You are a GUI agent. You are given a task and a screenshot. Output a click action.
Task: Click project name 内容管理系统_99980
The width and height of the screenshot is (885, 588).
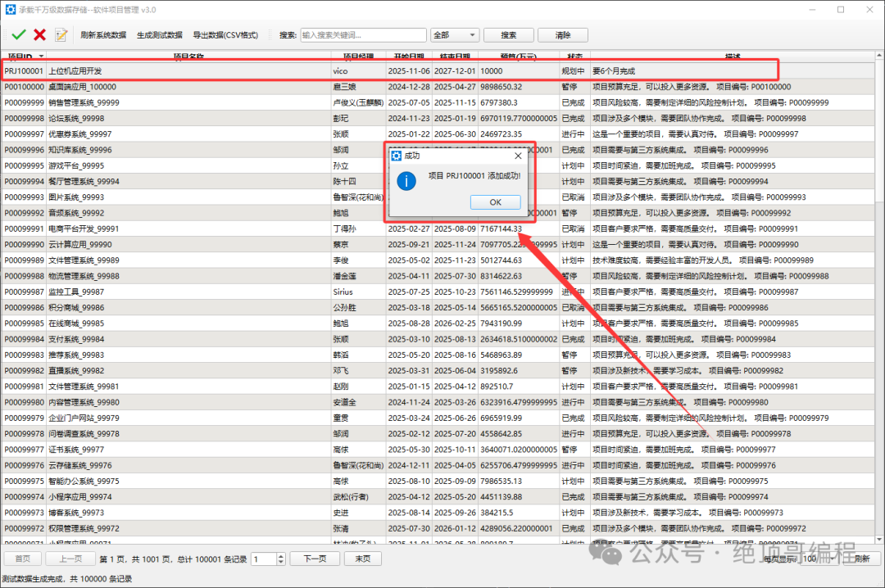[x=84, y=403]
